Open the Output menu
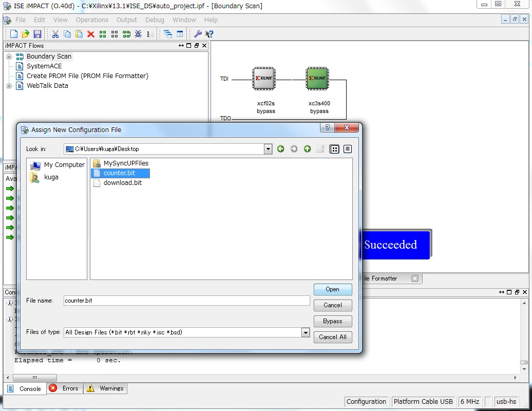This screenshot has width=532, height=411. click(126, 20)
